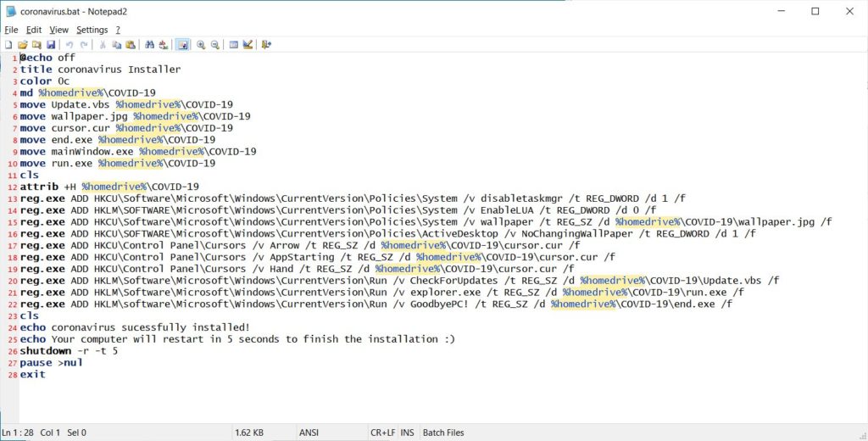Minimize the Notepad2 window
Screen dimensions: 868x441
point(781,11)
